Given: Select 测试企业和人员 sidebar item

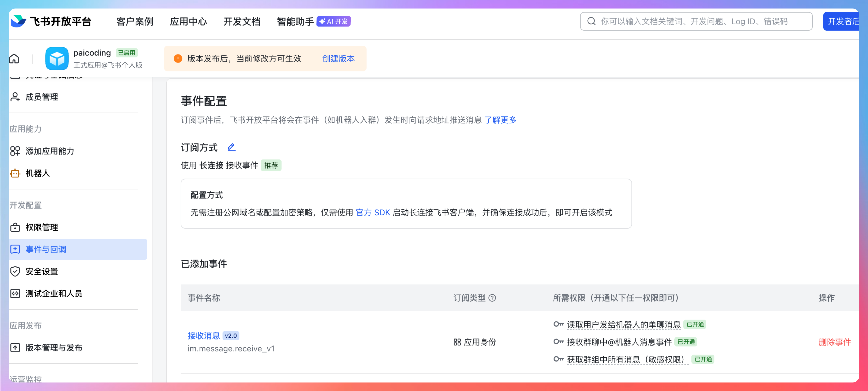Looking at the screenshot, I should point(54,294).
